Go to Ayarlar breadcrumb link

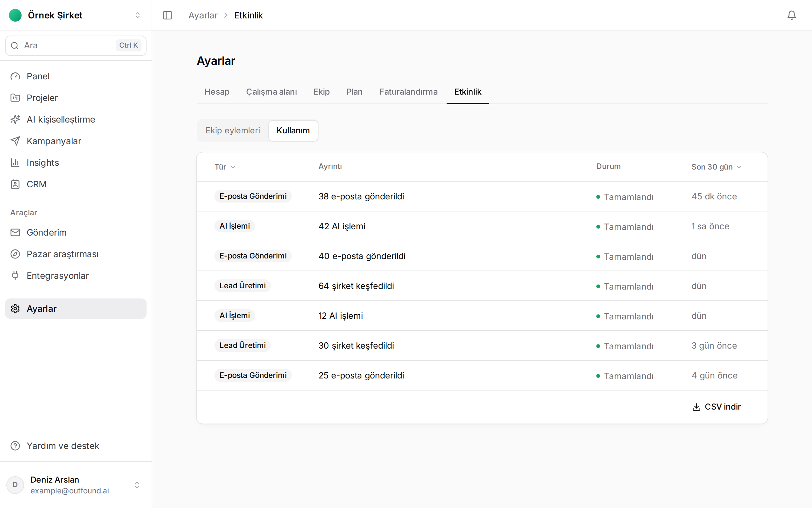click(203, 15)
